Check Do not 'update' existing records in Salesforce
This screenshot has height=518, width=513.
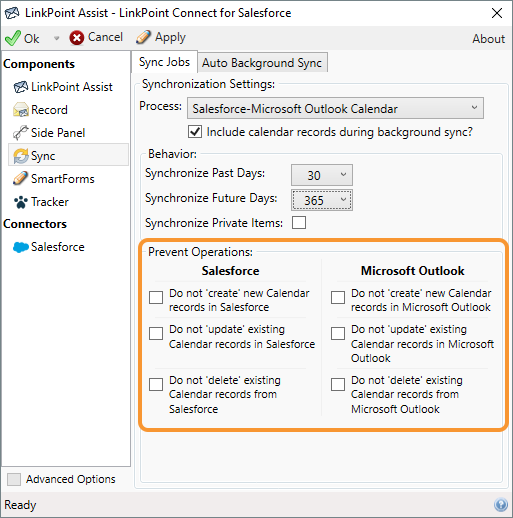(156, 333)
